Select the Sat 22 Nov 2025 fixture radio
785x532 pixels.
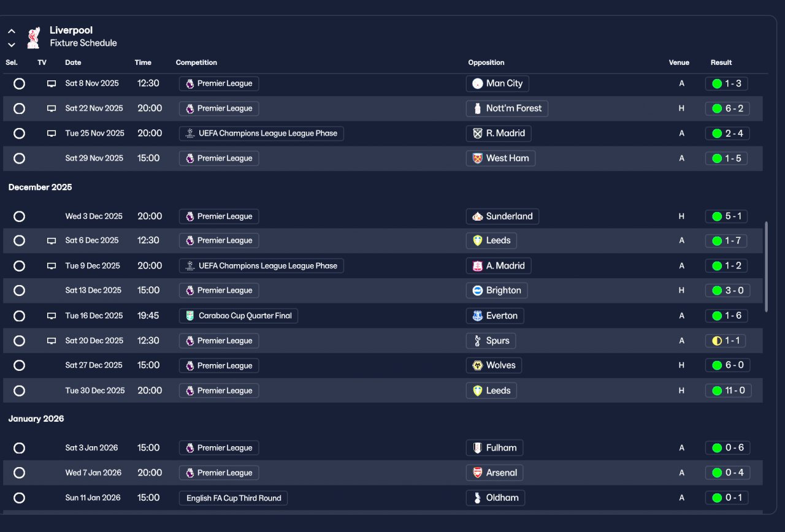click(19, 108)
